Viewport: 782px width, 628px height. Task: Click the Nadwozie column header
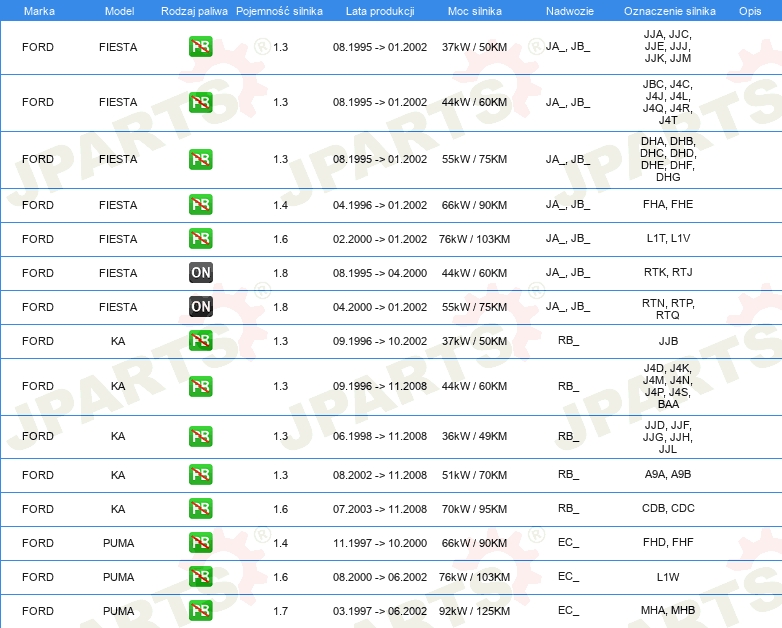pos(570,11)
